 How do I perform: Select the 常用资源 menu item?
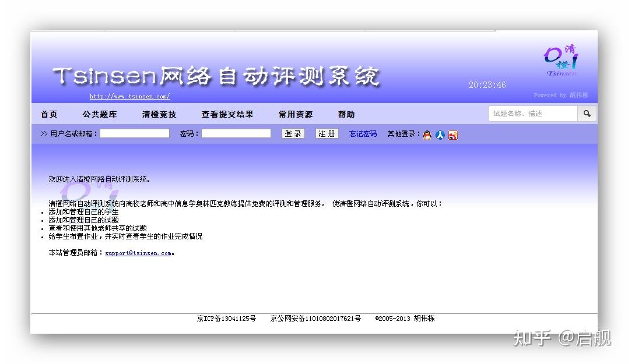tap(296, 114)
